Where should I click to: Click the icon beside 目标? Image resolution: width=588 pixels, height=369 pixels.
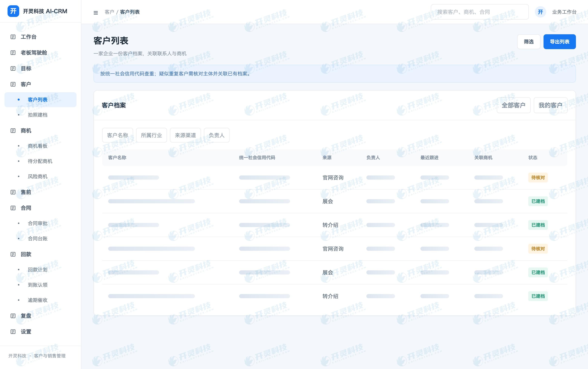tap(13, 69)
